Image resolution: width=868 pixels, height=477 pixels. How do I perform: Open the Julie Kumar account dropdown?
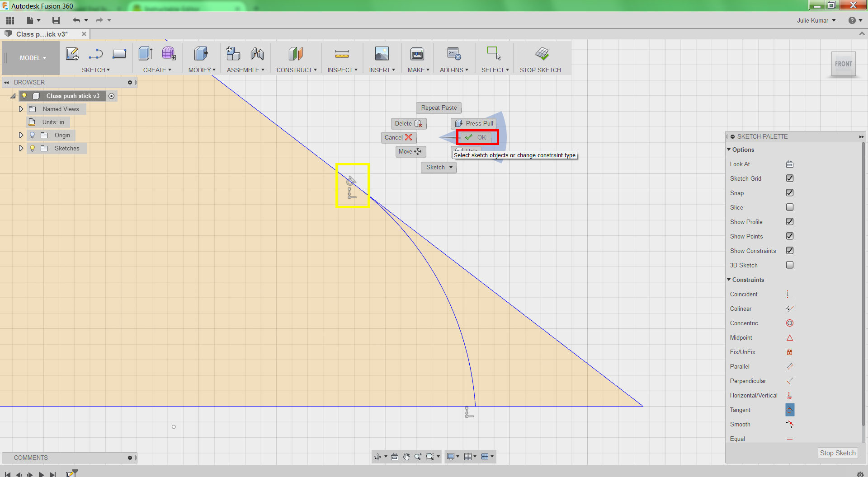point(816,20)
